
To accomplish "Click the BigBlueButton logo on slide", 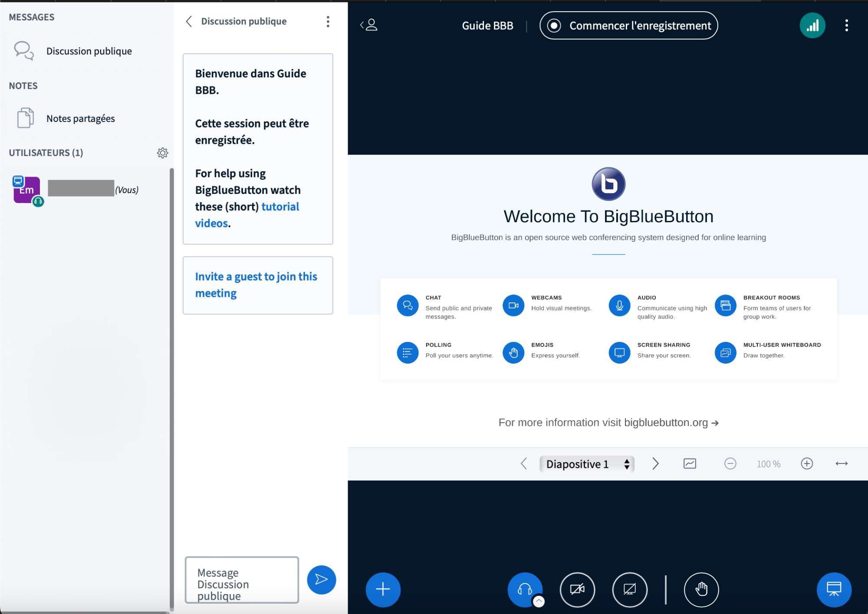I will pos(608,184).
